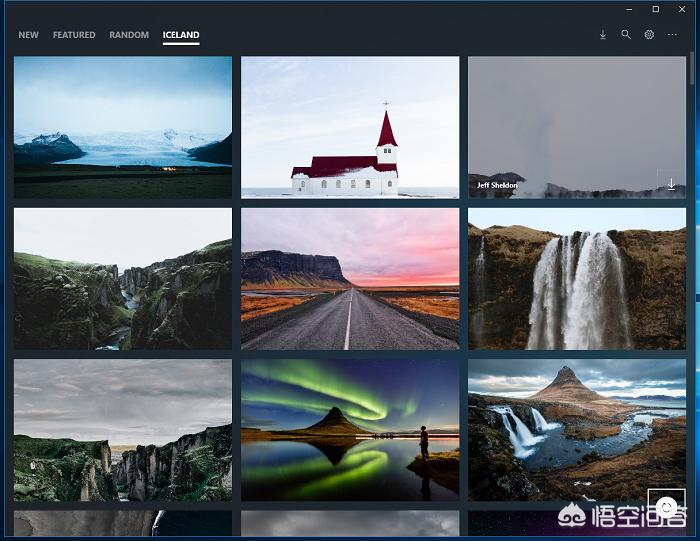Maximize the application window
Image resolution: width=700 pixels, height=541 pixels.
click(655, 9)
